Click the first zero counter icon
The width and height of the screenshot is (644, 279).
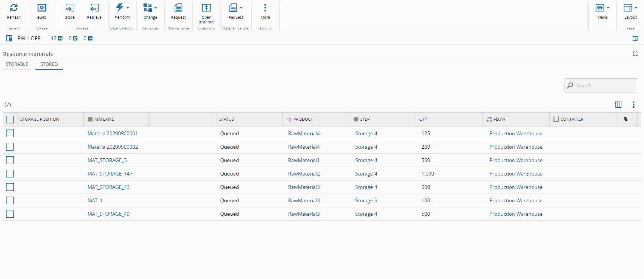tap(75, 38)
